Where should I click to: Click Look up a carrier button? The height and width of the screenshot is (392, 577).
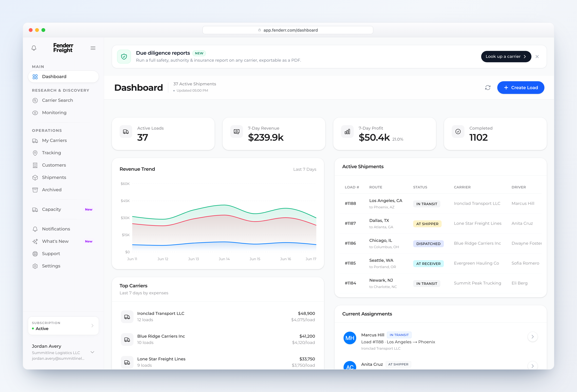(506, 57)
